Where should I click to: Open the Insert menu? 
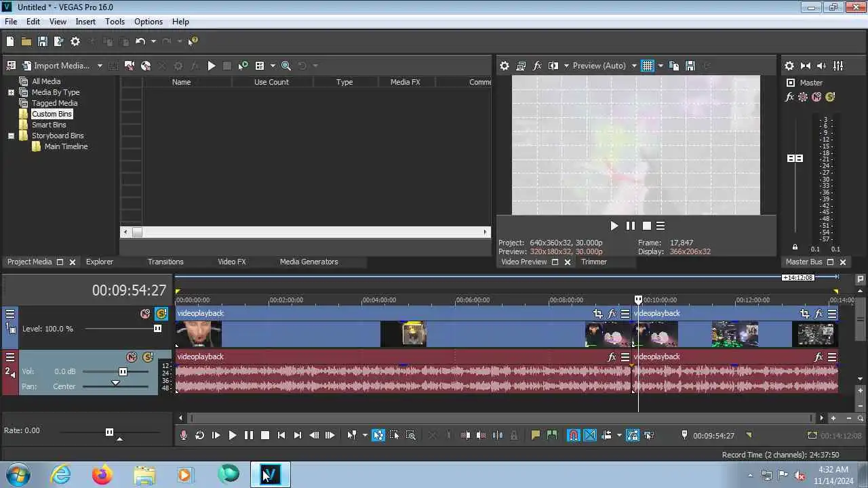(x=85, y=22)
